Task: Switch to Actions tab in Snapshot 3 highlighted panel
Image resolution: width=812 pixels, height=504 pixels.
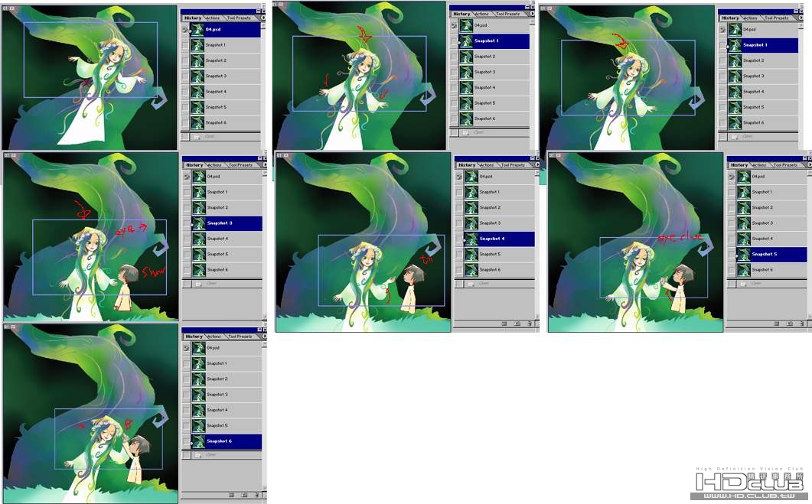Action: click(214, 164)
